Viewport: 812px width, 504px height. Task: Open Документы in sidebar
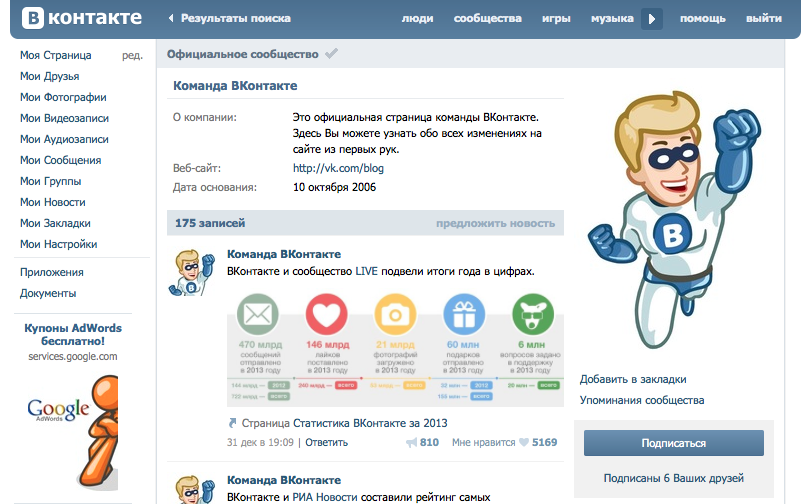click(x=48, y=293)
